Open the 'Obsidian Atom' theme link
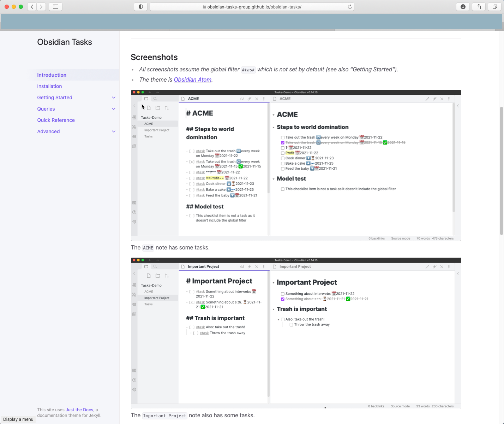Viewport: 504px width, 424px height. click(x=192, y=79)
